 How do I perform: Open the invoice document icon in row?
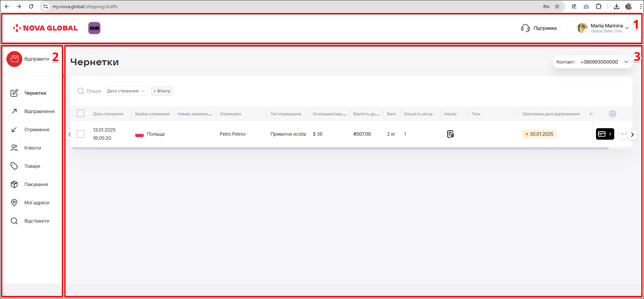click(450, 134)
